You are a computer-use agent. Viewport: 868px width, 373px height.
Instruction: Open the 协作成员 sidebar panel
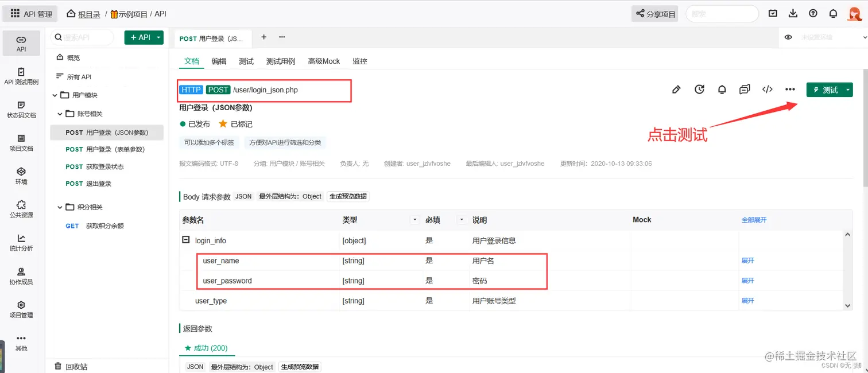[21, 276]
